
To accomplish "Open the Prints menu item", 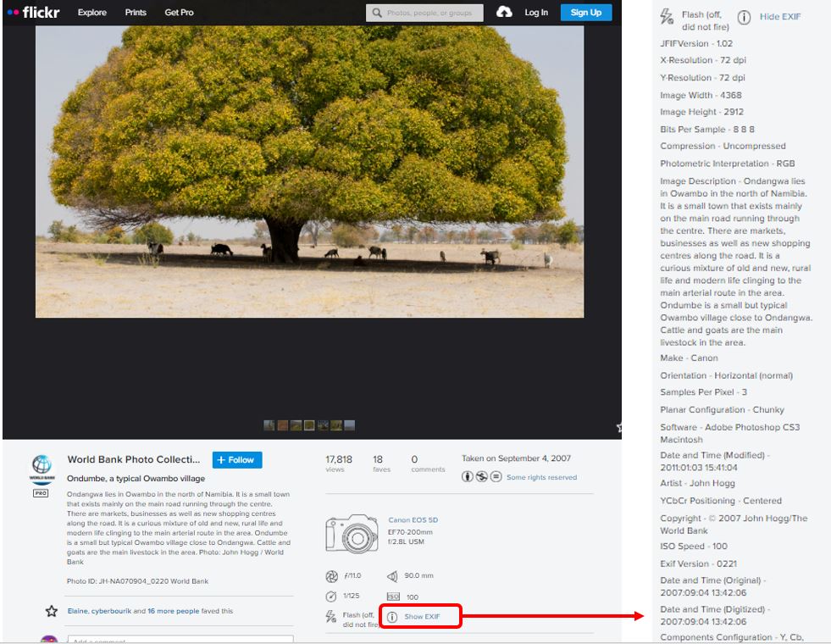I will tap(136, 13).
